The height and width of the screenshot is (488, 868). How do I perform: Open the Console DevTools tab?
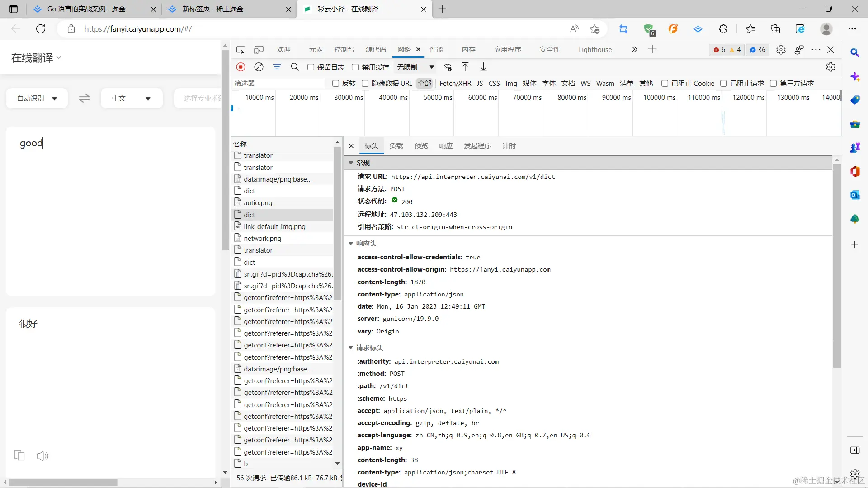pyautogui.click(x=344, y=50)
